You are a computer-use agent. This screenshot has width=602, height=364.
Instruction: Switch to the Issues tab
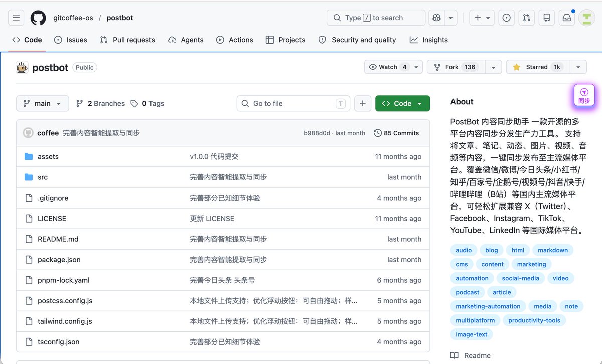(71, 40)
